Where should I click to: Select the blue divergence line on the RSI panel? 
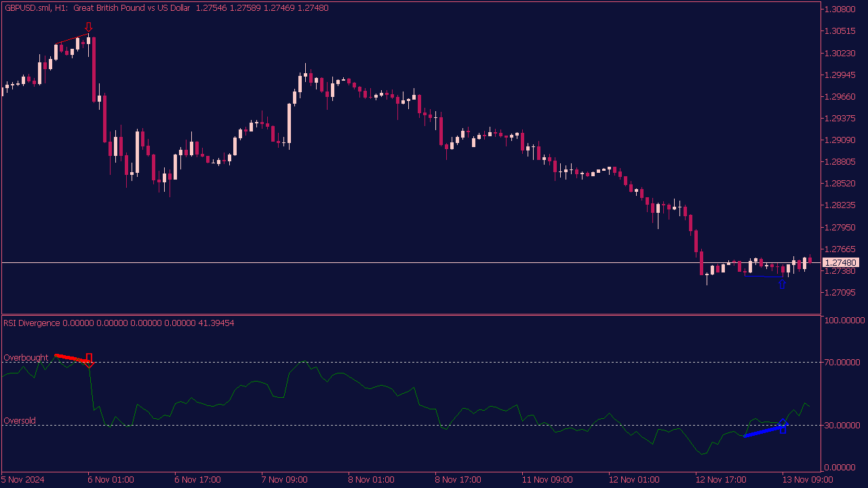click(764, 430)
